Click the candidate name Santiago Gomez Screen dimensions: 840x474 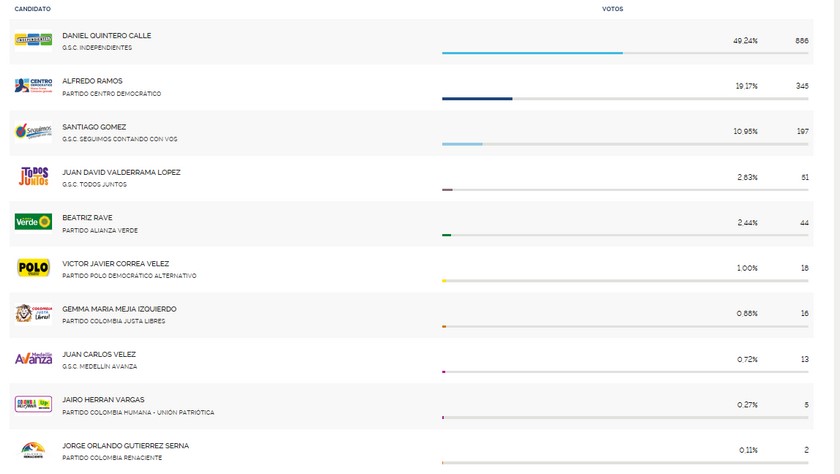point(92,126)
